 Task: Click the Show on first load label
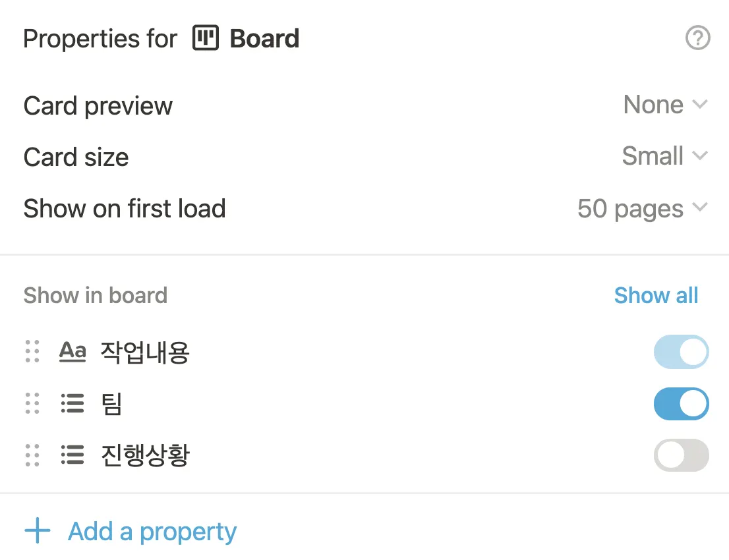click(125, 209)
